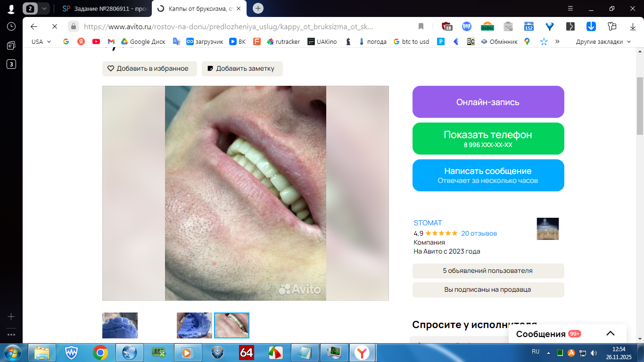644x362 pixels.
Task: Open the collections icon in the sidebar
Action: 11,45
